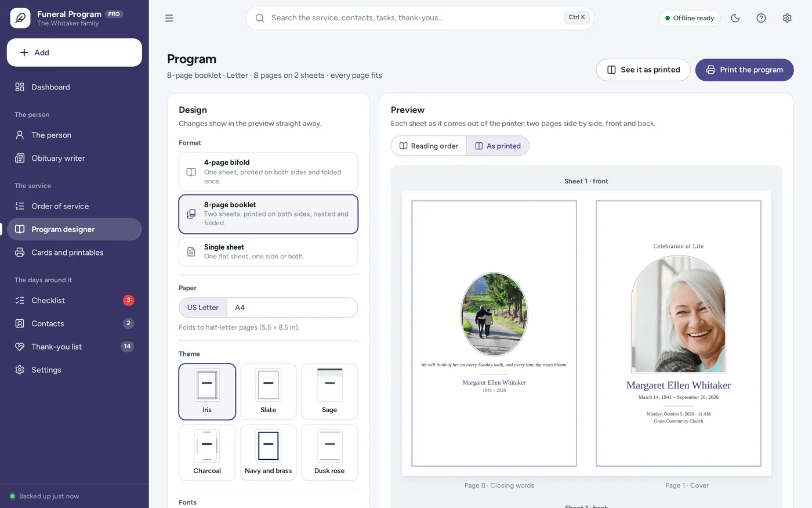Choose the 8-page booklet format
Viewport: 812px width, 508px height.
click(x=269, y=214)
